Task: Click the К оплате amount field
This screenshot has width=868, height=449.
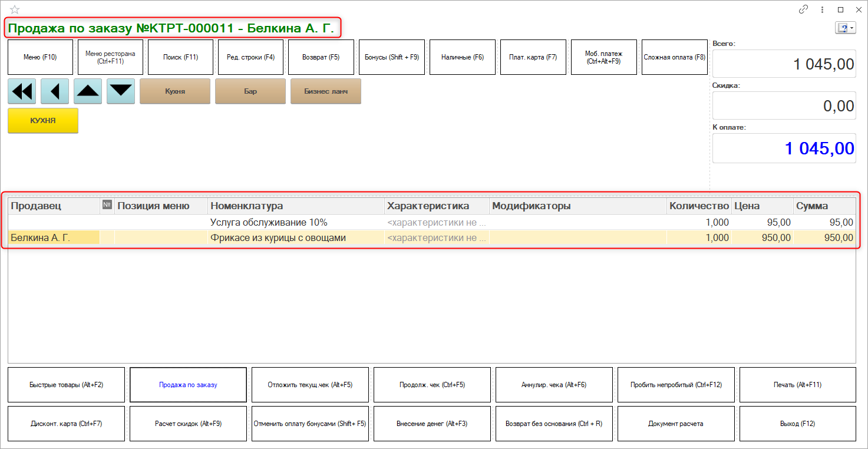Action: click(784, 148)
